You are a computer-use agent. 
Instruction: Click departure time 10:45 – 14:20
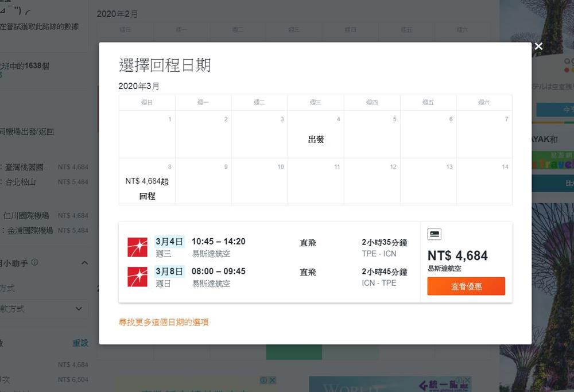coord(219,242)
